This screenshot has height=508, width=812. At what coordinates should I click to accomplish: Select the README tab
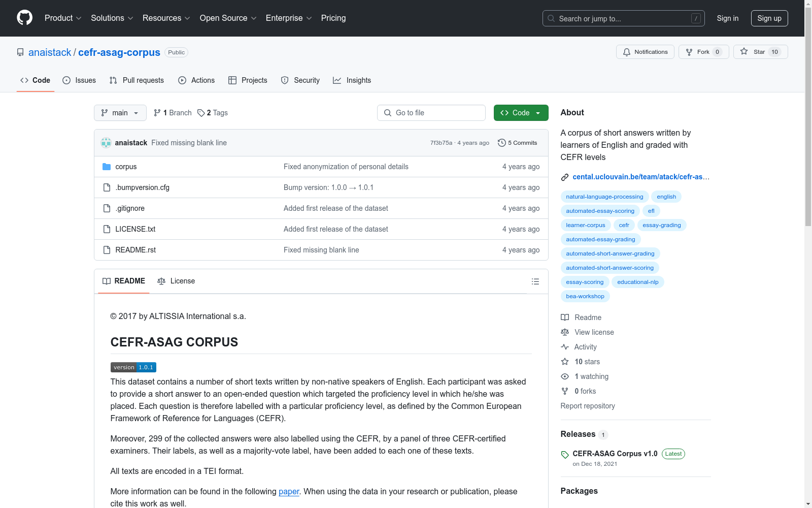pos(124,281)
